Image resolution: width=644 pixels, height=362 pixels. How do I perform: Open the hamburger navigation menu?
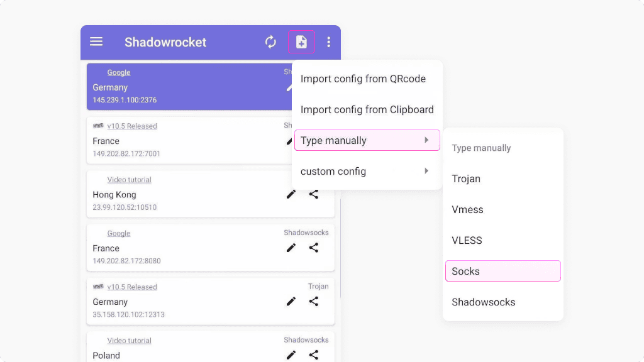tap(96, 41)
